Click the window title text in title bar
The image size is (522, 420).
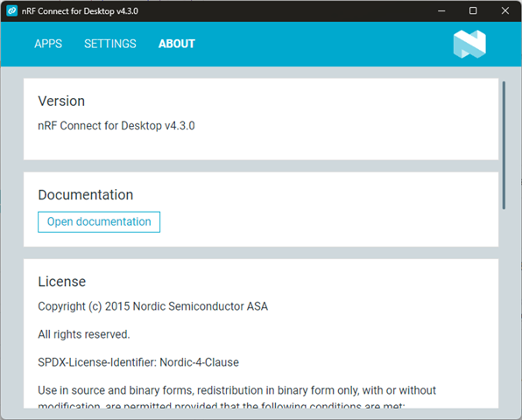(x=80, y=11)
